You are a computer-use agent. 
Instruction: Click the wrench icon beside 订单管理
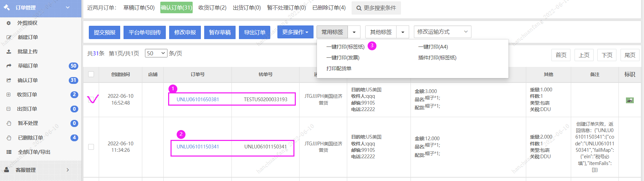pos(7,7)
